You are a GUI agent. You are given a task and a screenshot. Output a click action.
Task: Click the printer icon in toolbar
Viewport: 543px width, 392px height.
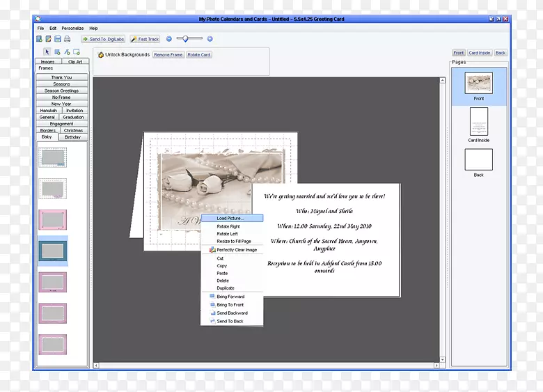(67, 39)
